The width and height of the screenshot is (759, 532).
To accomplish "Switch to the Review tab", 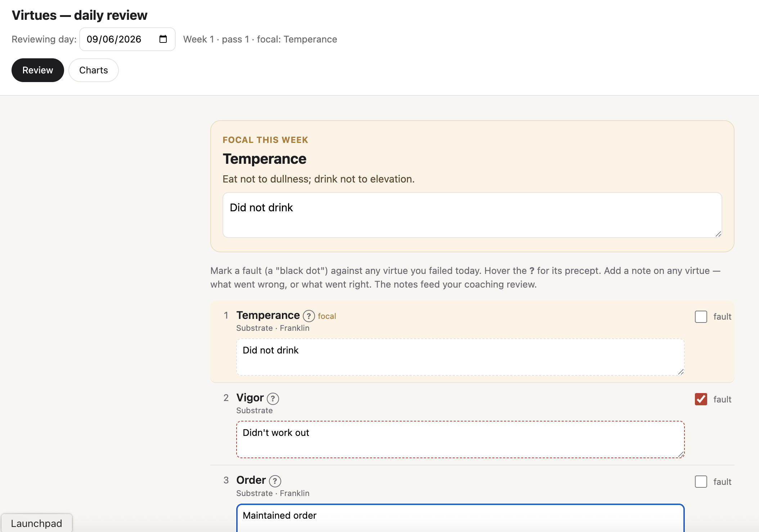I will pos(38,70).
